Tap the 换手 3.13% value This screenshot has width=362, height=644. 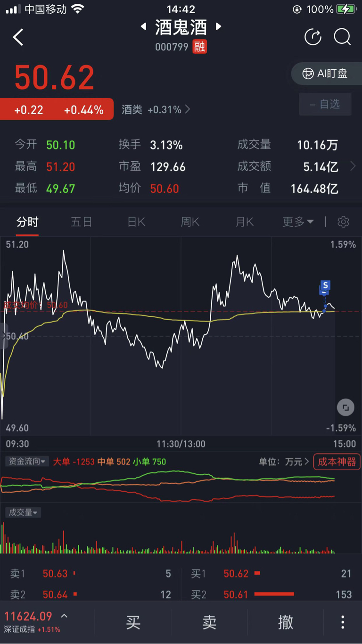pyautogui.click(x=166, y=145)
